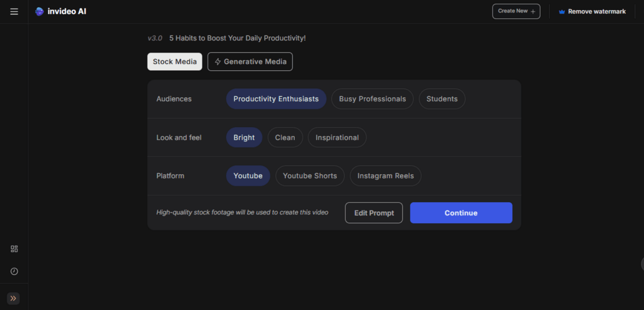The image size is (644, 310).
Task: Choose the Clean look and feel
Action: [x=285, y=137]
